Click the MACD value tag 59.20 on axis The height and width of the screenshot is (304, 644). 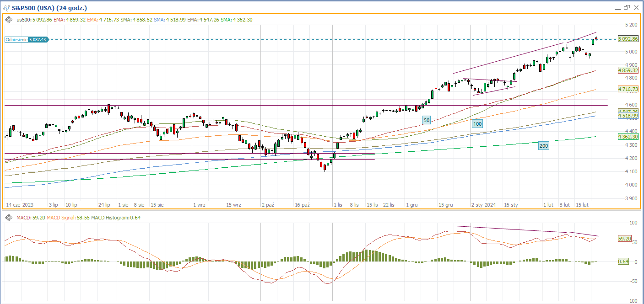(x=625, y=239)
